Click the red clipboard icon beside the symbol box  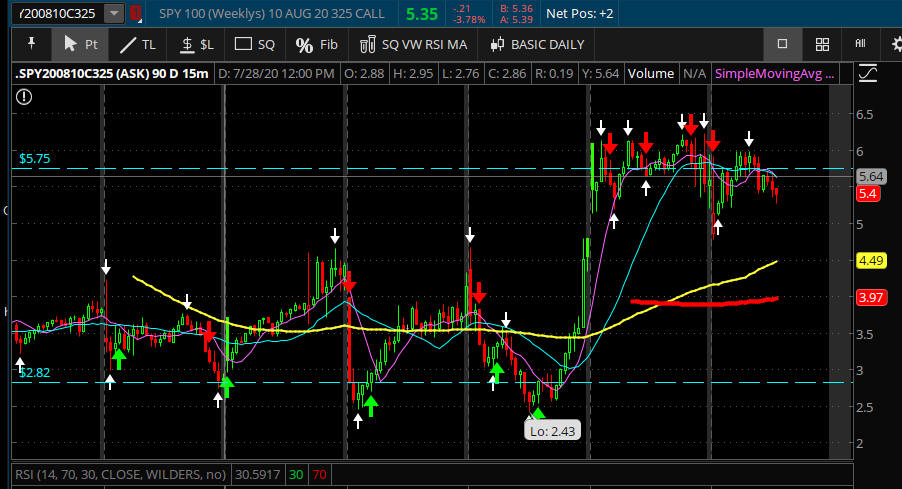(x=136, y=14)
